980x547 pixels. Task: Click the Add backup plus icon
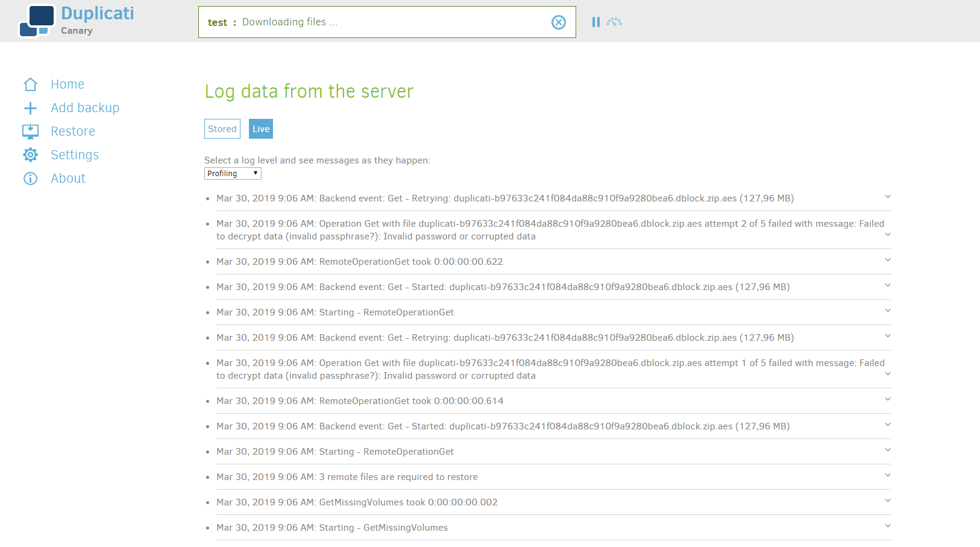pyautogui.click(x=30, y=108)
